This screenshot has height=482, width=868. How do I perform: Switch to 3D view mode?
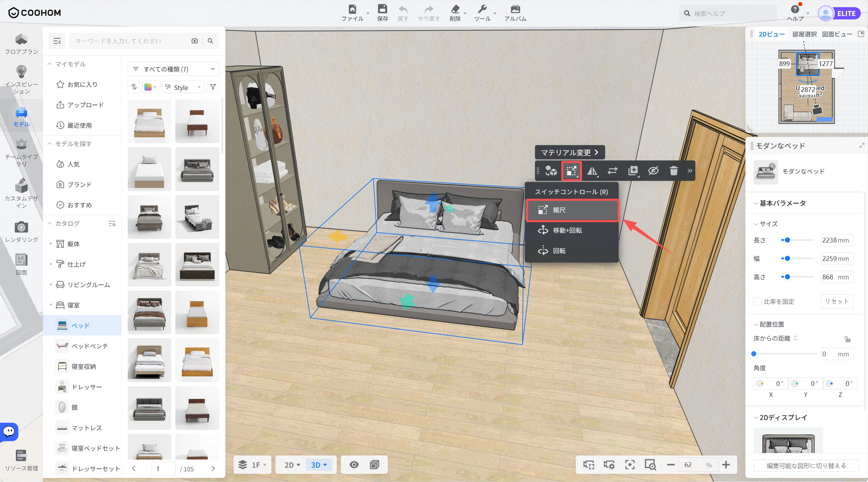(x=319, y=465)
